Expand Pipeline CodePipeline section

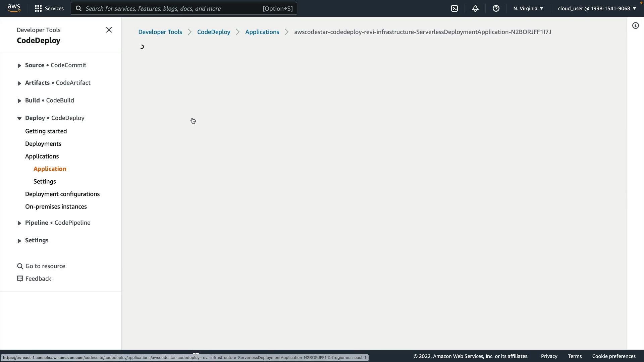(19, 223)
